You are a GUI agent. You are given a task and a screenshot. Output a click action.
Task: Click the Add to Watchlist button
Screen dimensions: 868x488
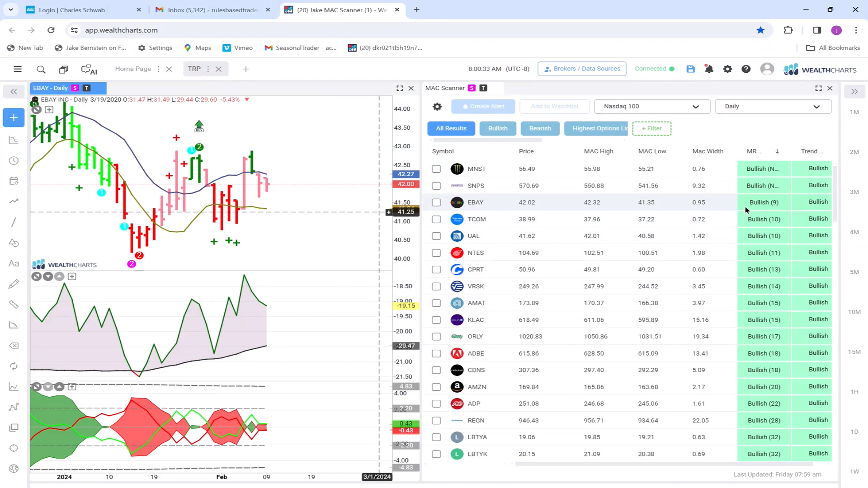pos(555,107)
